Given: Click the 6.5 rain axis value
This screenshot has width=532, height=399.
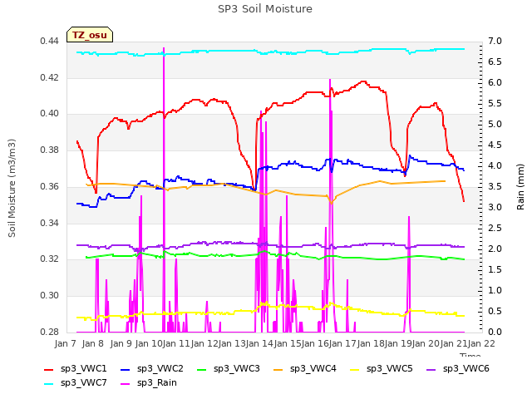Looking at the screenshot, I should click(x=495, y=62).
